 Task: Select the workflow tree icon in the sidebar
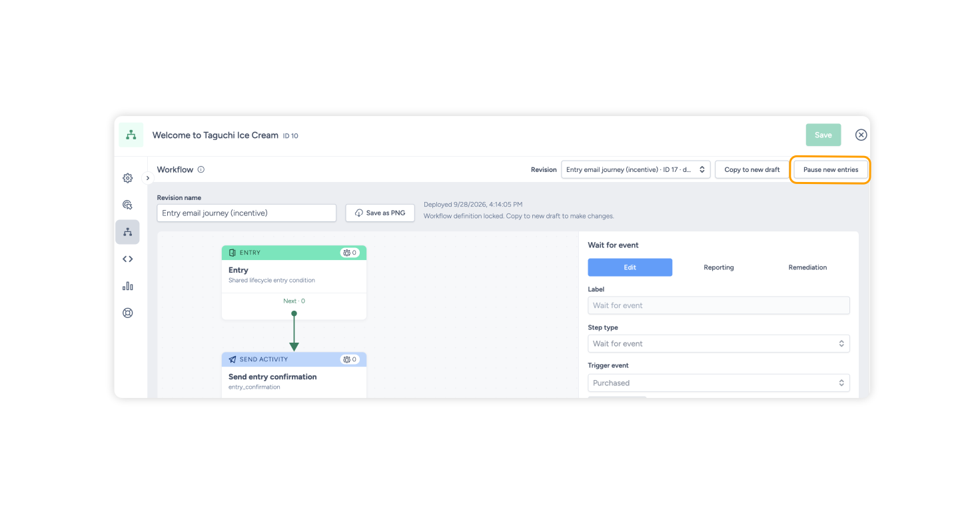(127, 232)
